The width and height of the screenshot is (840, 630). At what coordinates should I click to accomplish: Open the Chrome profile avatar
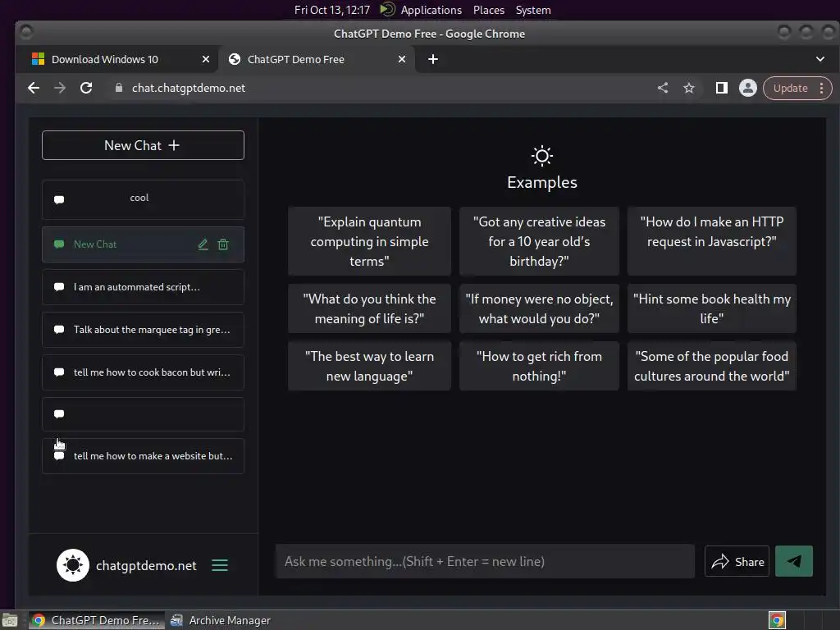coord(748,88)
